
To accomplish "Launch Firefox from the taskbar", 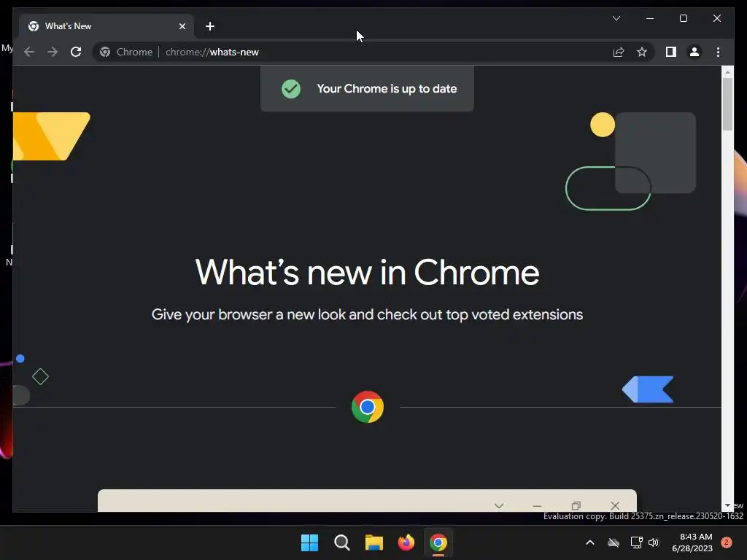I will (406, 542).
